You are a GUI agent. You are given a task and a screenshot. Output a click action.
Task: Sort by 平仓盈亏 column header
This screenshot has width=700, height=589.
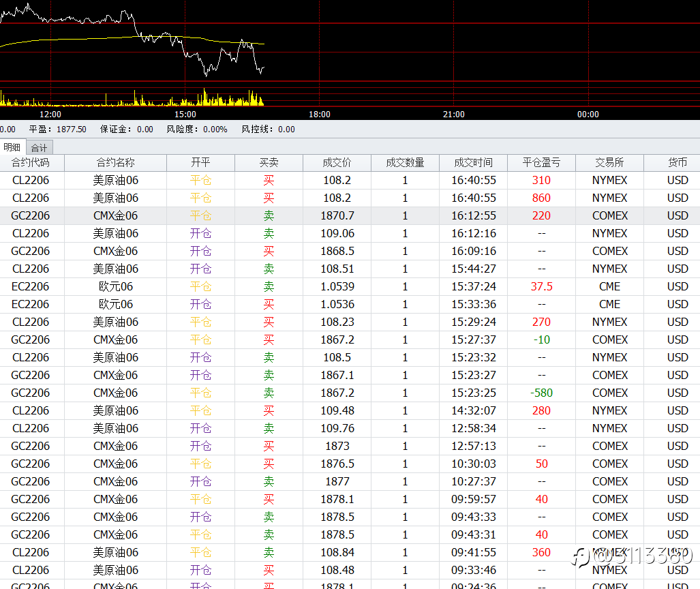coord(541,163)
